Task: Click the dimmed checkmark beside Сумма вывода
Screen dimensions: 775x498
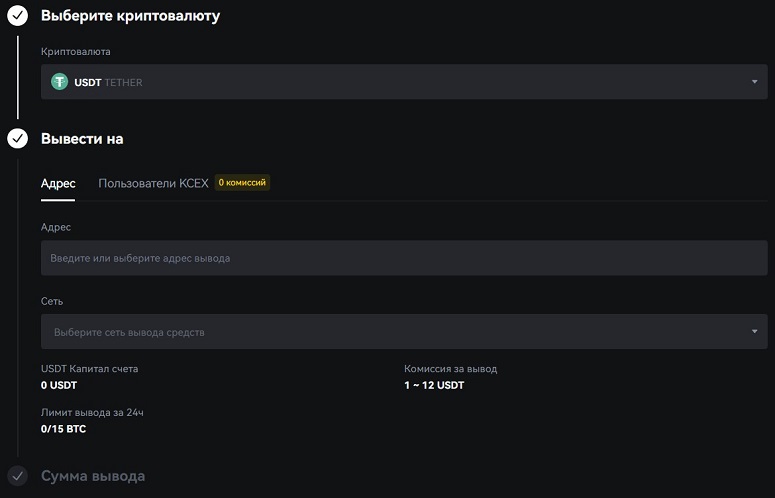Action: (17, 476)
